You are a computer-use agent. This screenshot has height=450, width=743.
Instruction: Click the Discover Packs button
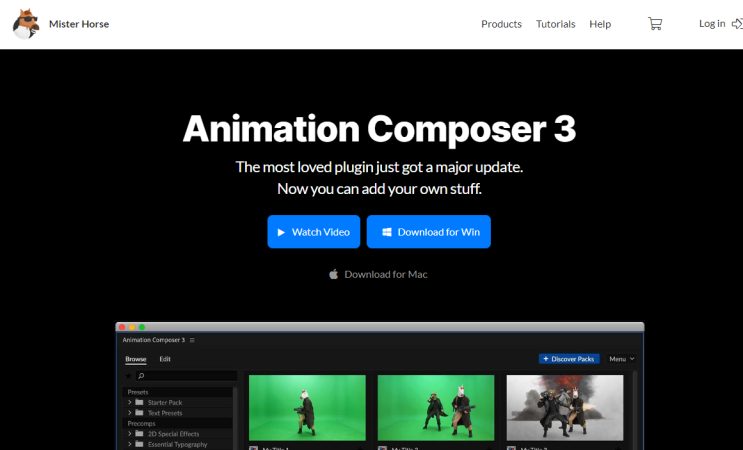[569, 359]
